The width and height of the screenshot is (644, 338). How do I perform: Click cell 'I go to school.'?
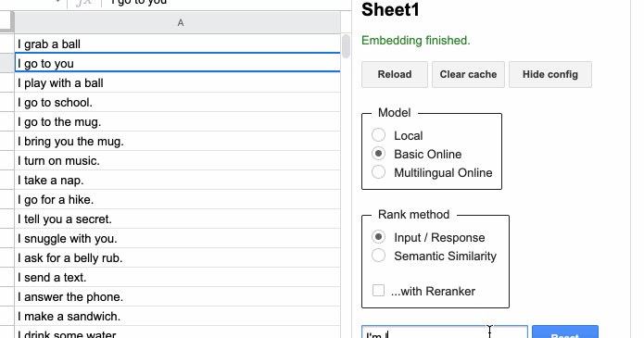click(x=178, y=102)
